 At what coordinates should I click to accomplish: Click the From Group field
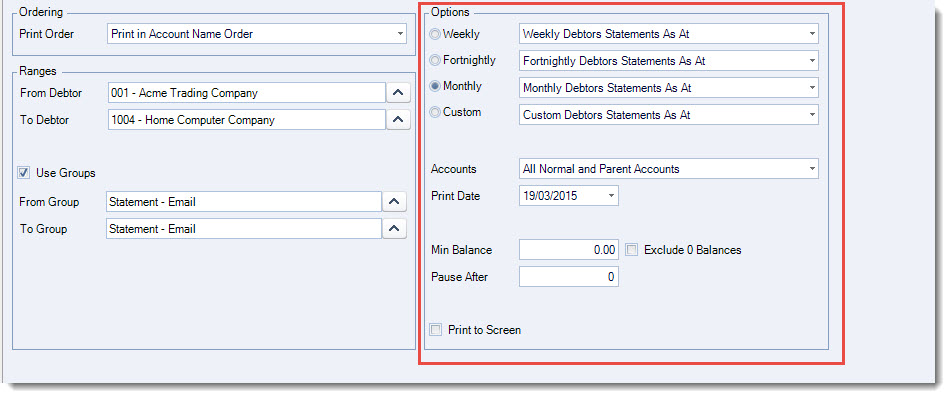(x=244, y=202)
